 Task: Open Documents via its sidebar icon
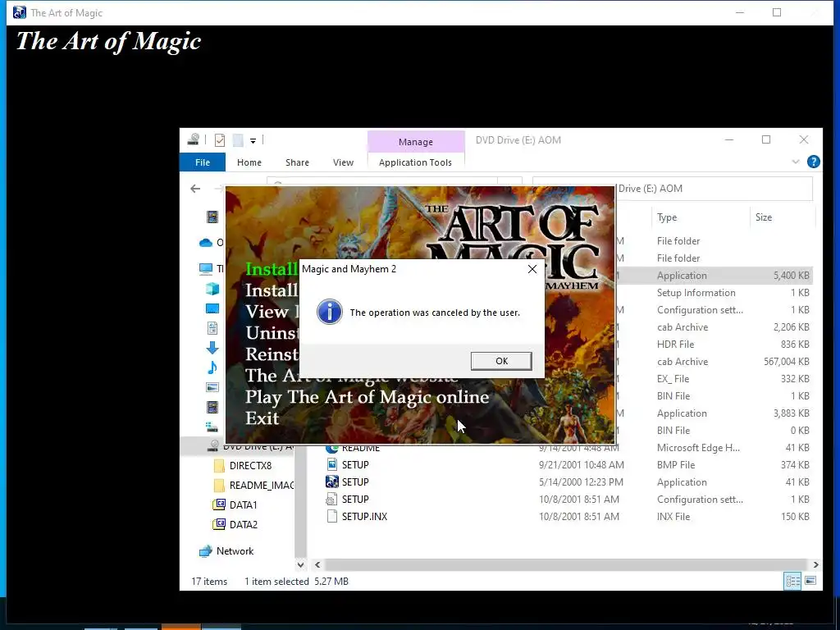click(x=212, y=328)
